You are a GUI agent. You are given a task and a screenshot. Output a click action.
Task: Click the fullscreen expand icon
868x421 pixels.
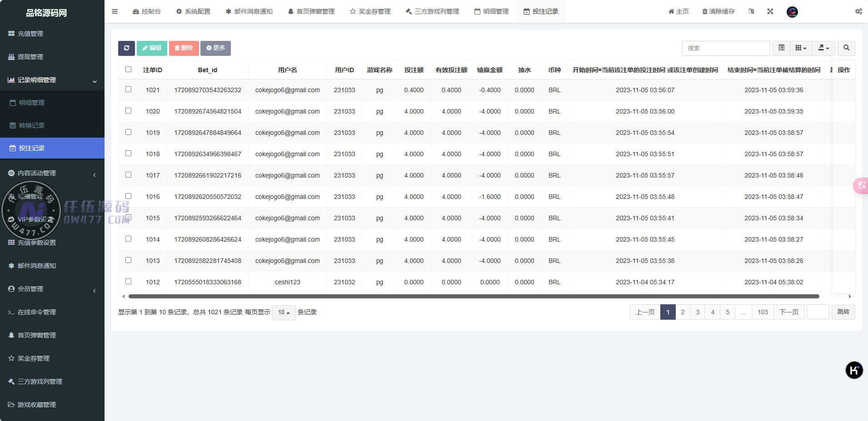770,11
